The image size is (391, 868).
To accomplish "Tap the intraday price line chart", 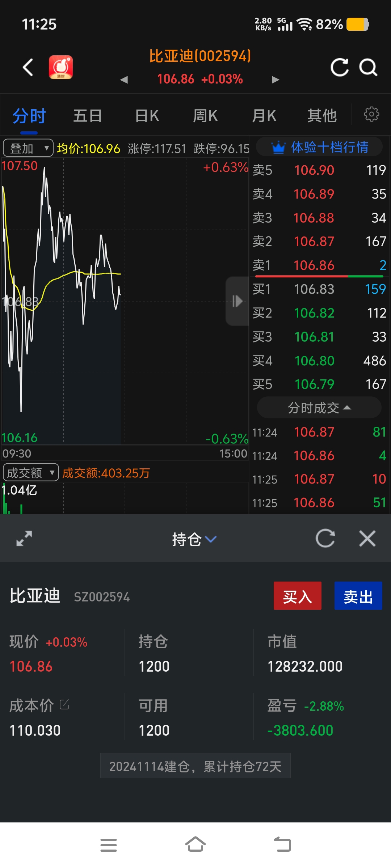I will [x=125, y=301].
